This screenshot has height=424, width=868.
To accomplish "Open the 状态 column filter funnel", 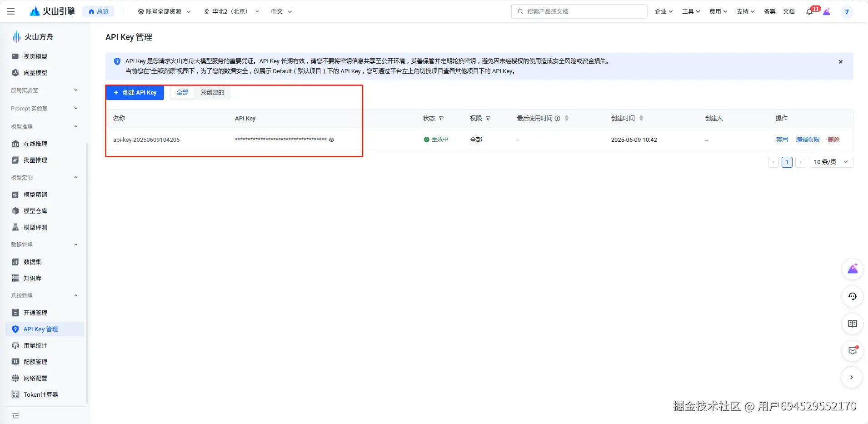I will pyautogui.click(x=441, y=118).
